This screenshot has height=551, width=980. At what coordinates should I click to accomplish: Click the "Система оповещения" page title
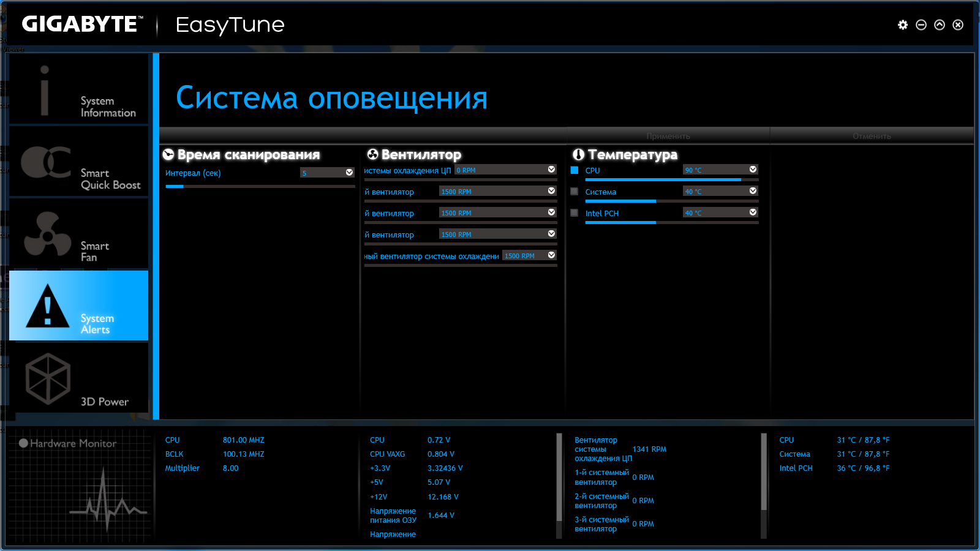[x=332, y=98]
